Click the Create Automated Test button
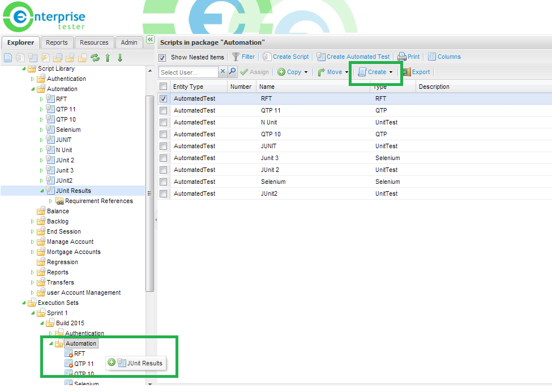Image resolution: width=552 pixels, height=392 pixels. click(x=353, y=57)
